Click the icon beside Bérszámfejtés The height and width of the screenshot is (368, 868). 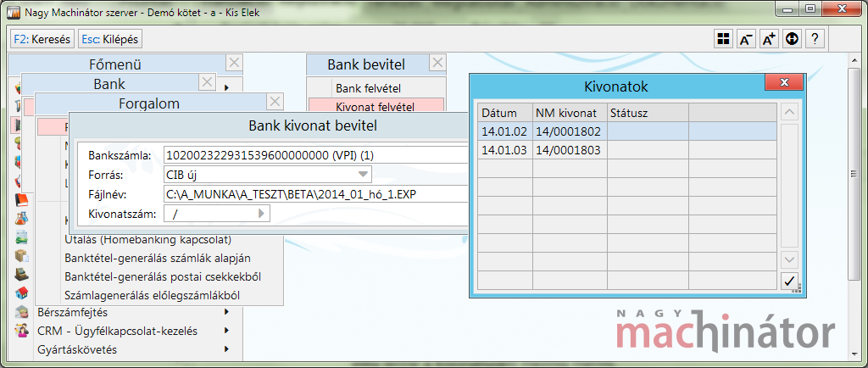[21, 311]
